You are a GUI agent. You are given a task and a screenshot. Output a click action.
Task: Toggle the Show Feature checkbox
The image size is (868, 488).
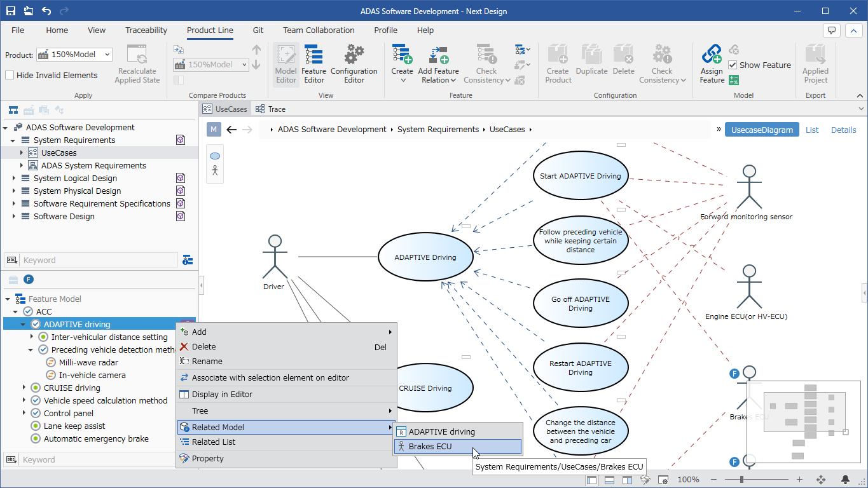coord(733,65)
